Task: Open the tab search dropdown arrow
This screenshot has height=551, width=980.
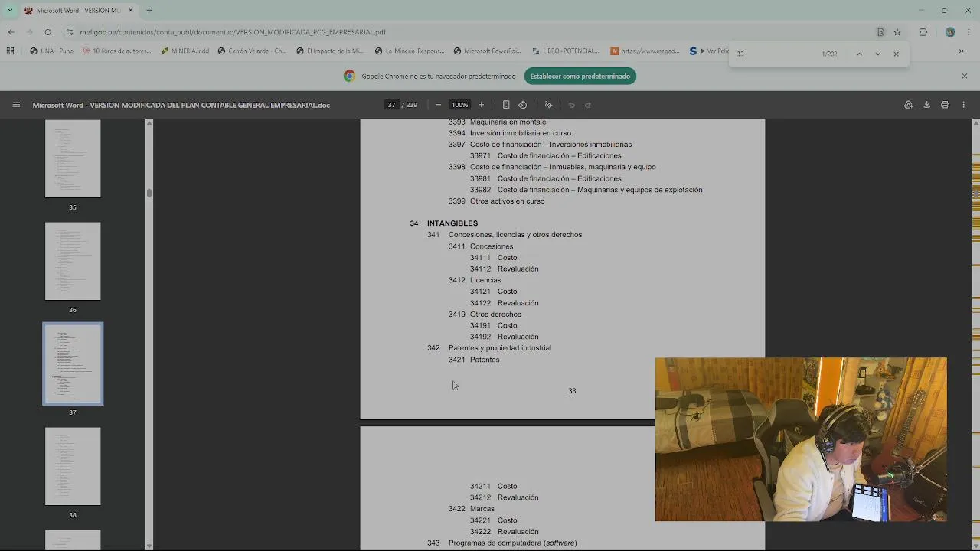Action: coord(9,10)
